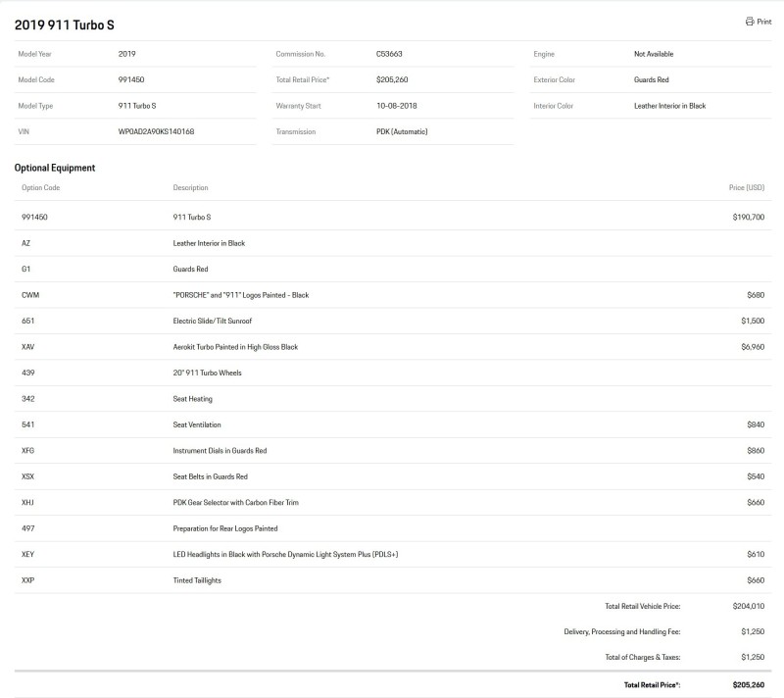The height and width of the screenshot is (698, 784).
Task: Select PDK Gear Selector with Carbon Fiber Trim
Action: (236, 503)
